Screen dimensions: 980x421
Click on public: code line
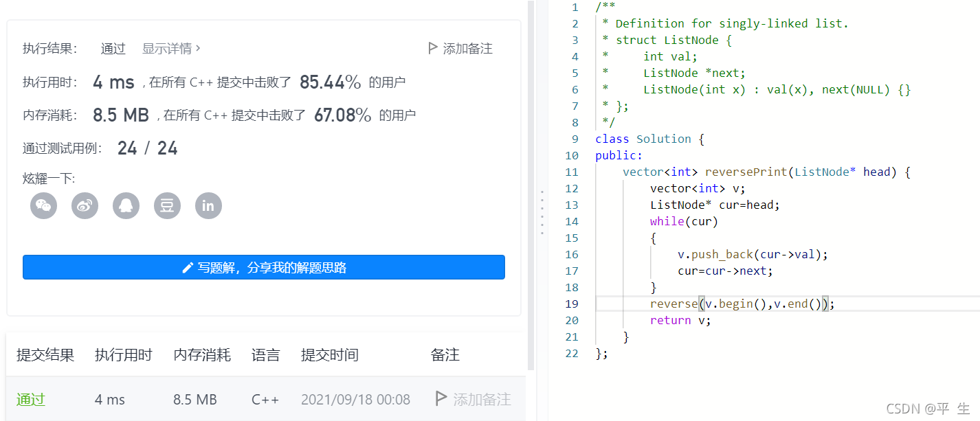click(x=619, y=155)
